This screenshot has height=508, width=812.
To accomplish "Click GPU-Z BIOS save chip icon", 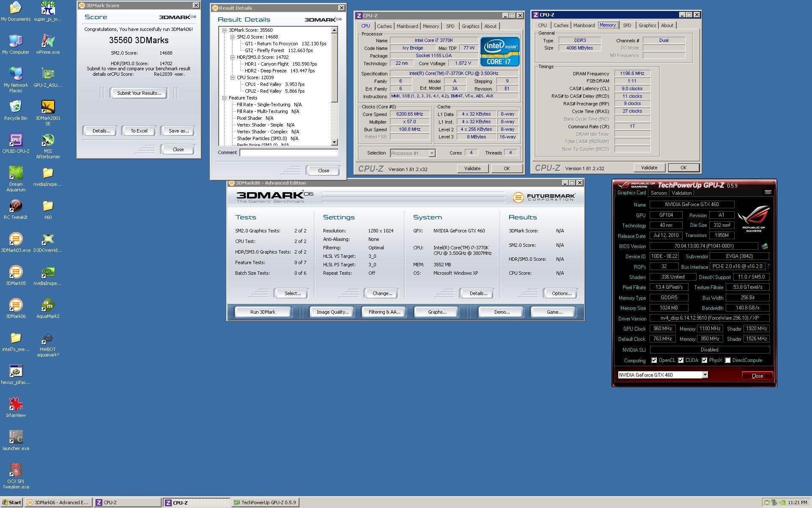I will [x=765, y=246].
